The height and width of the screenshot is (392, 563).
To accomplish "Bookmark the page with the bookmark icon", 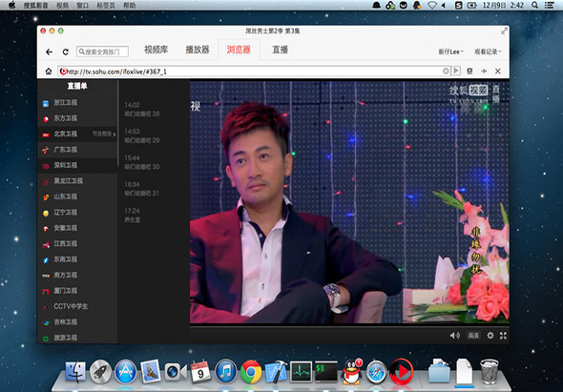I will coord(469,72).
